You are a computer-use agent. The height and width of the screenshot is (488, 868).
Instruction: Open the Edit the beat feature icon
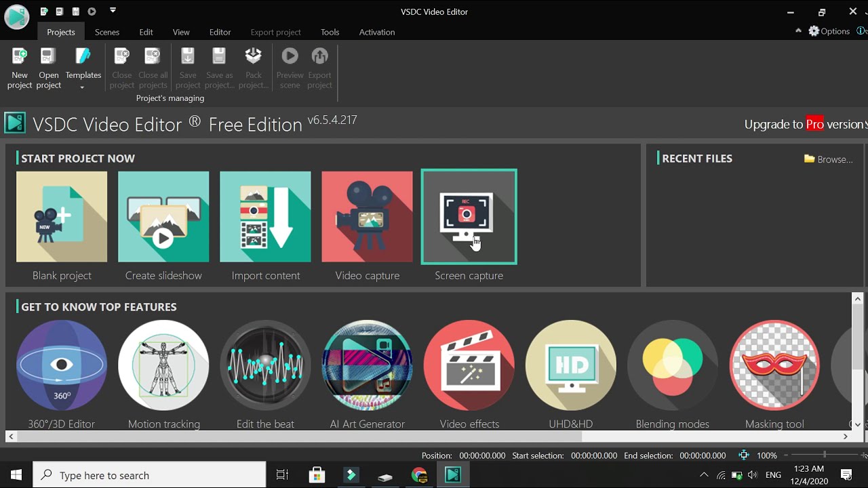click(x=265, y=365)
